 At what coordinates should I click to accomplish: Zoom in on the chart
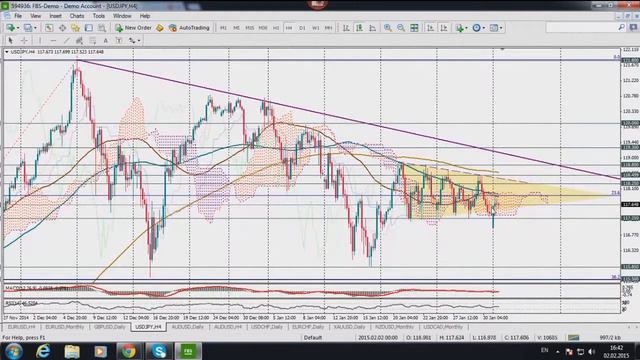coord(388,28)
